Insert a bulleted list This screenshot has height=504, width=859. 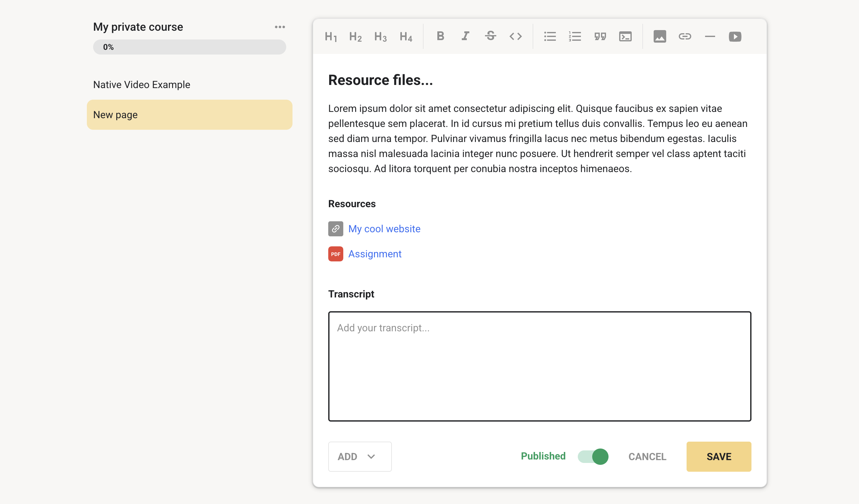pyautogui.click(x=550, y=36)
